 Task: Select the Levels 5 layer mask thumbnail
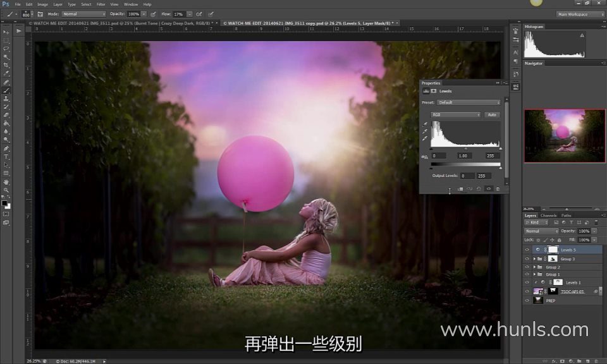pyautogui.click(x=553, y=250)
